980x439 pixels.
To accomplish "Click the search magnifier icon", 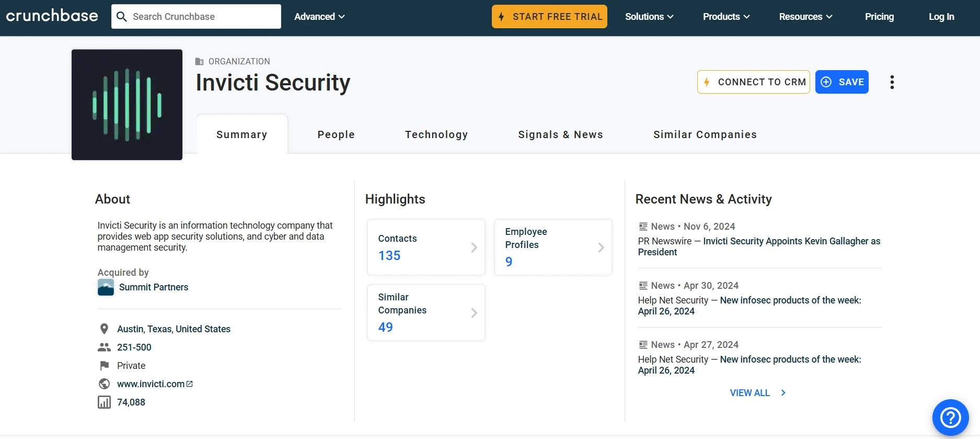I will coord(121,17).
